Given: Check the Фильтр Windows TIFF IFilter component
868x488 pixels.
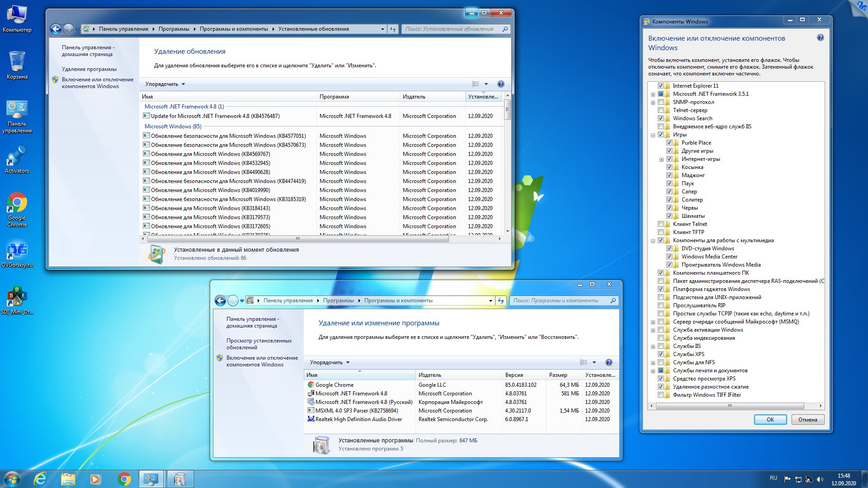Looking at the screenshot, I should click(x=660, y=395).
